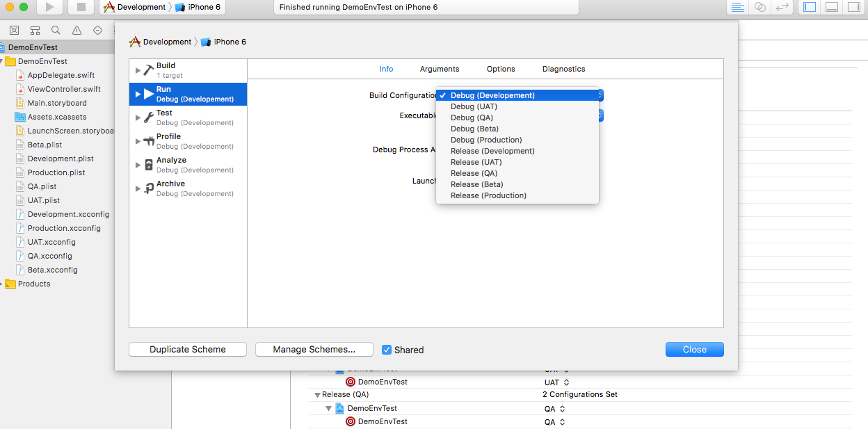Click the Manage Schemes... button
This screenshot has width=868, height=429.
[314, 350]
